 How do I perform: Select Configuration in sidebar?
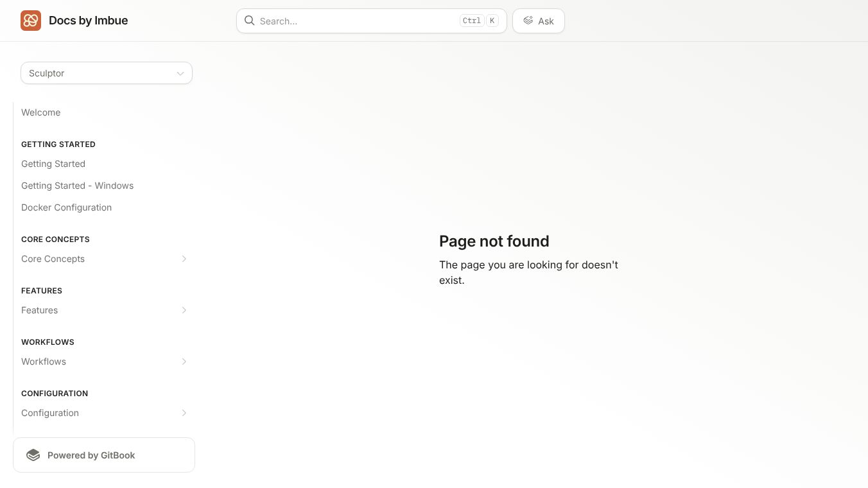50,413
